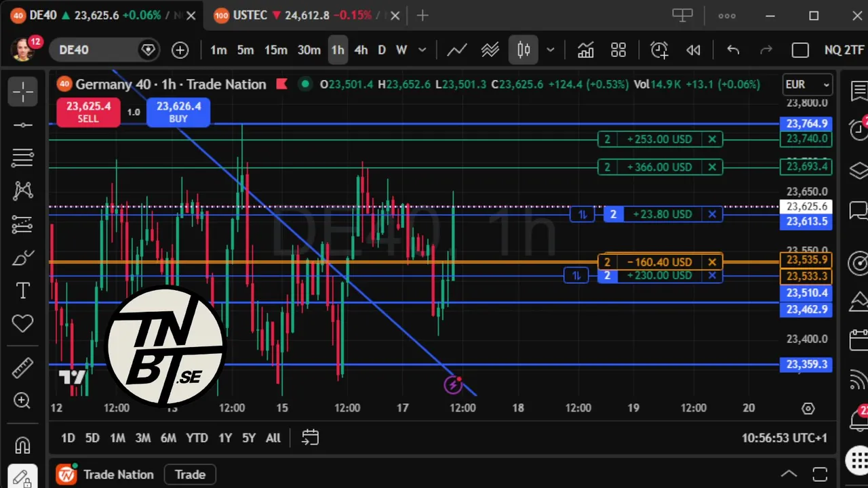Select the 4h timeframe
Image resolution: width=868 pixels, height=488 pixels.
click(x=361, y=49)
